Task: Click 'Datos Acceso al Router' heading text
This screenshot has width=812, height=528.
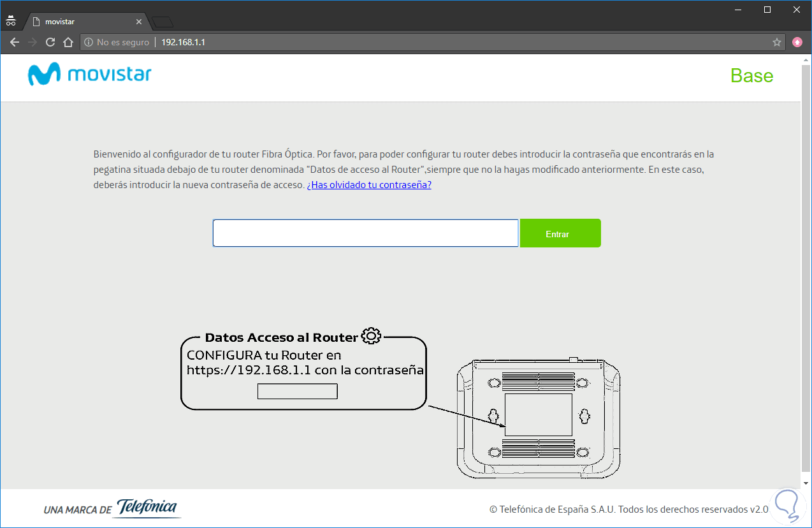Action: click(x=281, y=337)
